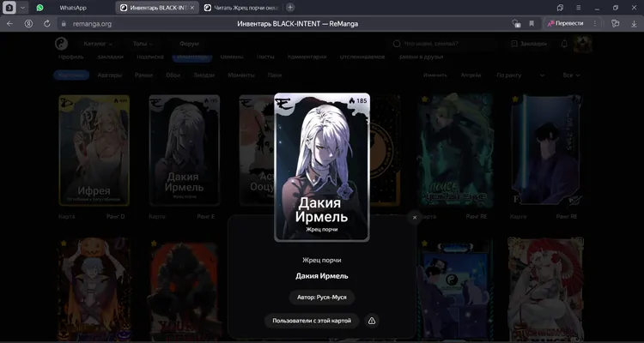Open the 'Жрец порчи' title link in popup
Viewport: 644px width, 343px height.
point(322,260)
